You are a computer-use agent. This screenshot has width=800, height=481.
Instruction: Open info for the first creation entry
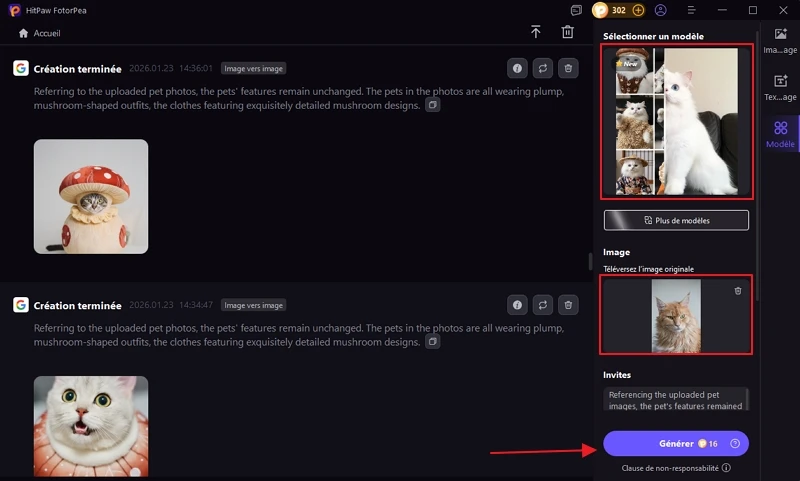pyautogui.click(x=517, y=68)
